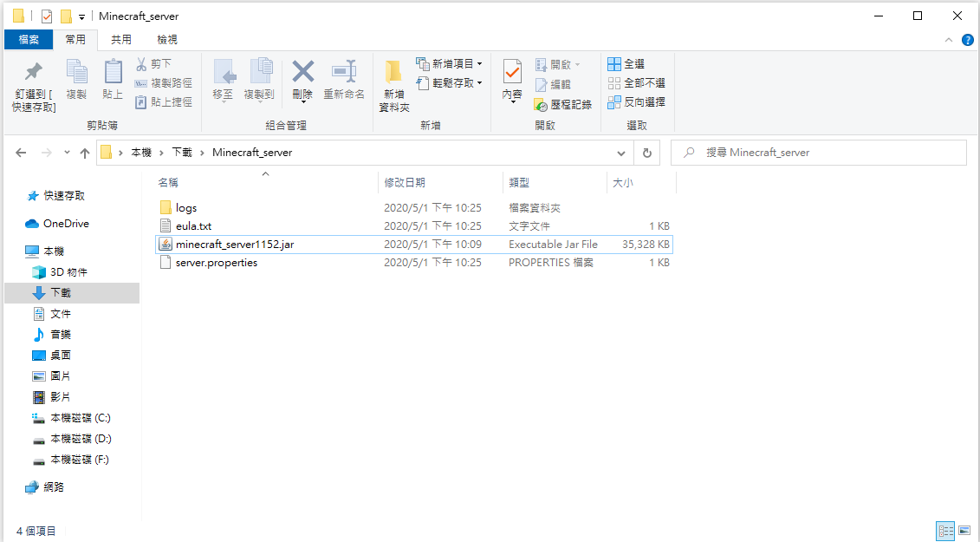Open 桌面 folder in sidebar

pos(60,356)
